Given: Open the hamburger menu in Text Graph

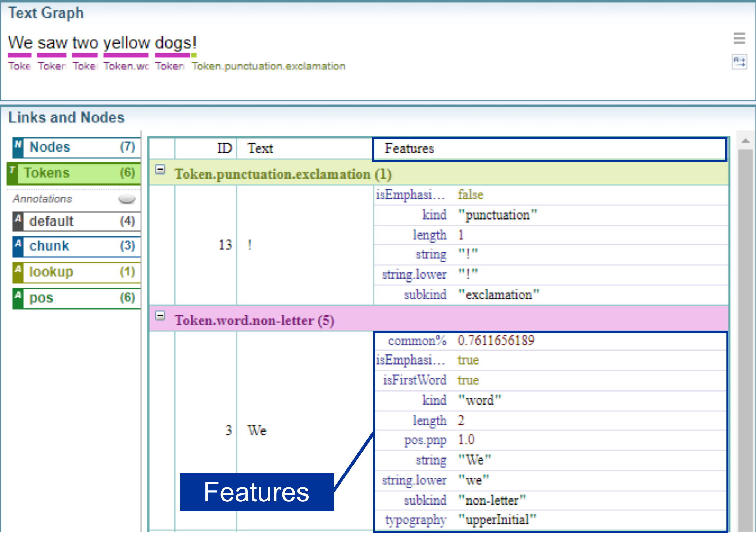Looking at the screenshot, I should pyautogui.click(x=739, y=38).
